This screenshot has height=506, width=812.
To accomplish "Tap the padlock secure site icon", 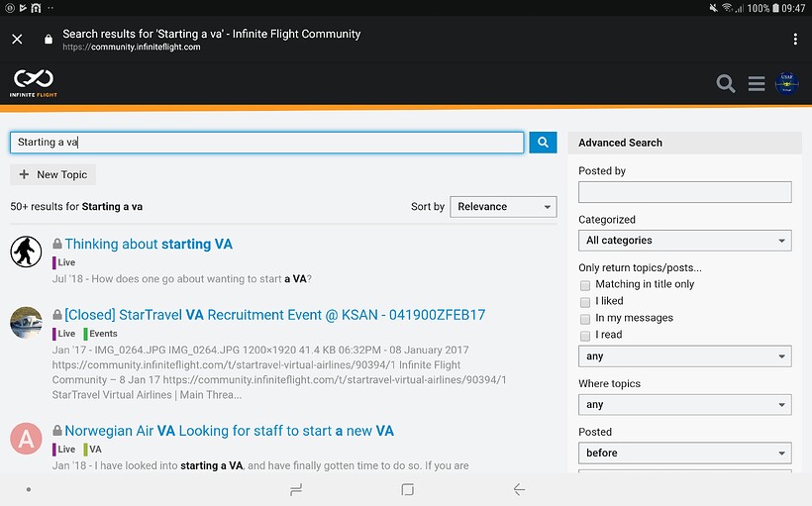I will click(49, 40).
